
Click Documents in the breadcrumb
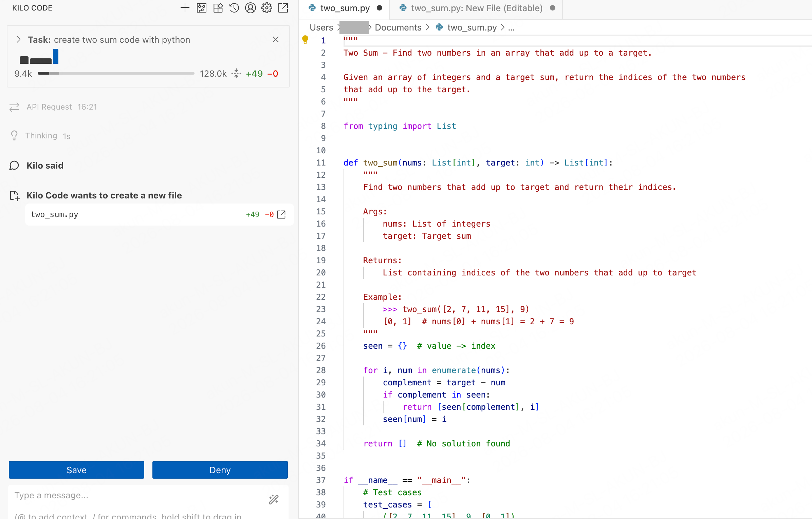[x=398, y=27]
